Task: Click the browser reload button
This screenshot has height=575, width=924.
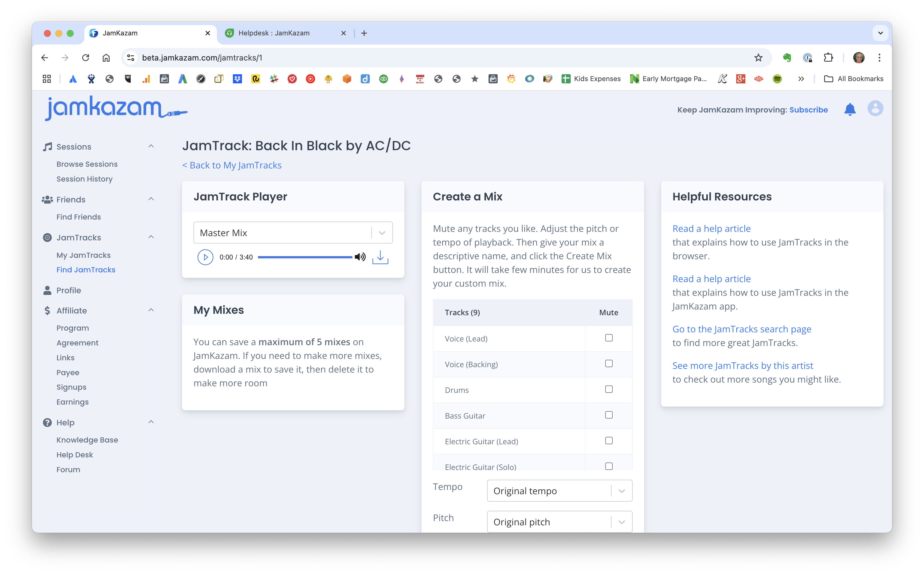Action: [86, 58]
